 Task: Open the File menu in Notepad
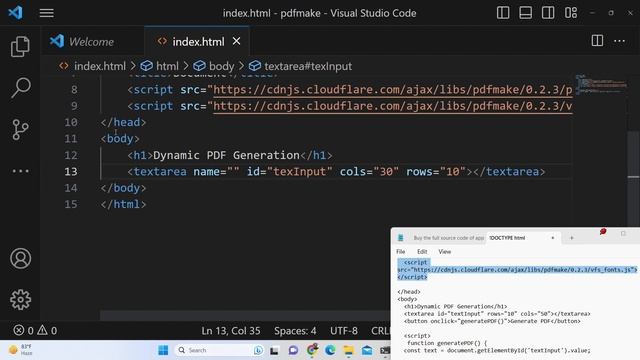(x=401, y=252)
